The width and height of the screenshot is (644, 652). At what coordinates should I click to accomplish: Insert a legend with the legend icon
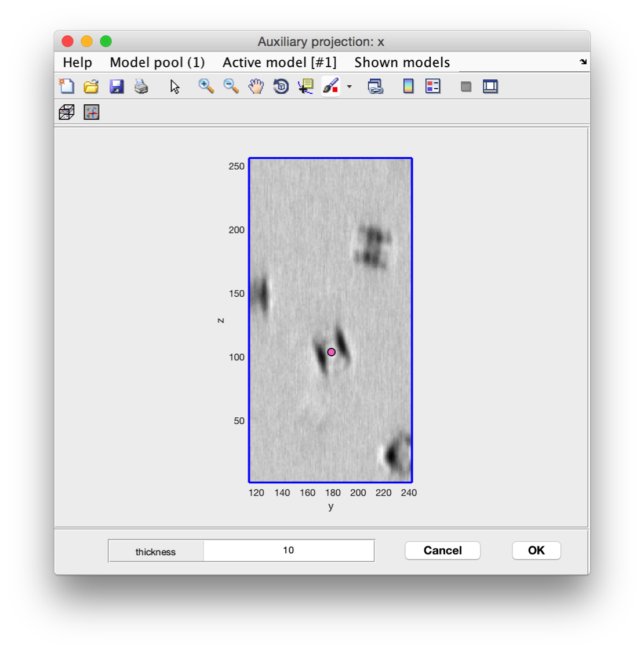pos(432,86)
